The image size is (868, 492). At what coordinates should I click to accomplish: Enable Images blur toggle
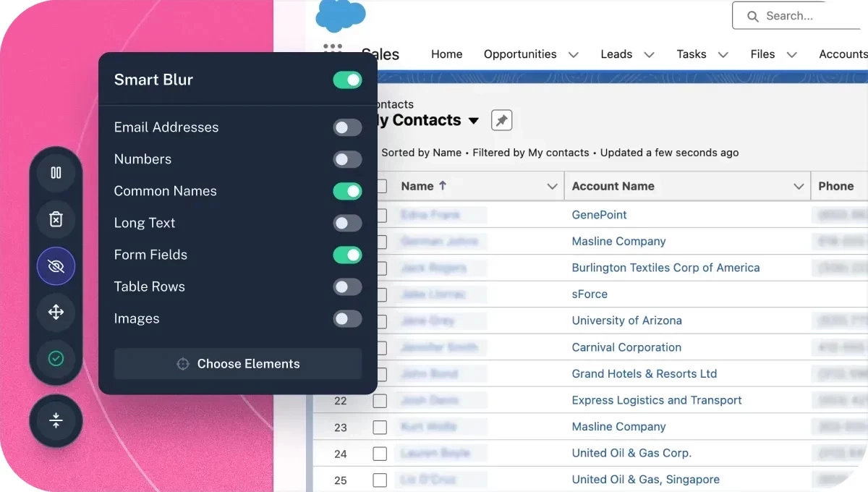347,318
